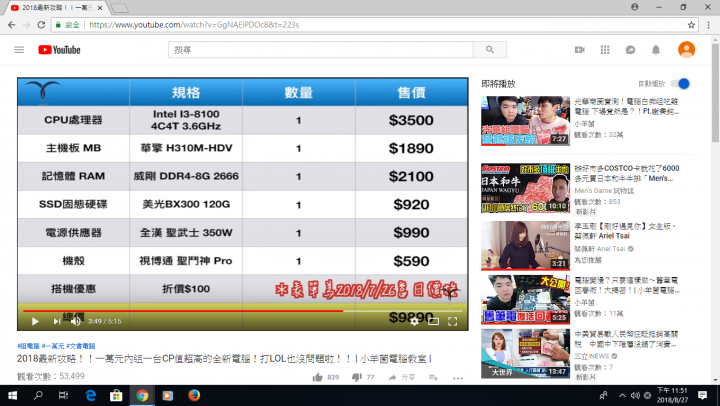Image resolution: width=720 pixels, height=406 pixels.
Task: Add the video to a playlist
Action: tap(433, 377)
